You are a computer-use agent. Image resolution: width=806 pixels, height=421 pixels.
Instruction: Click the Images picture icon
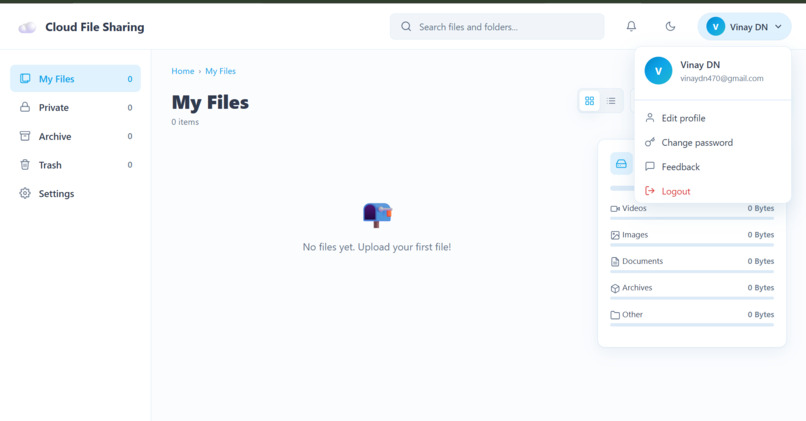615,235
